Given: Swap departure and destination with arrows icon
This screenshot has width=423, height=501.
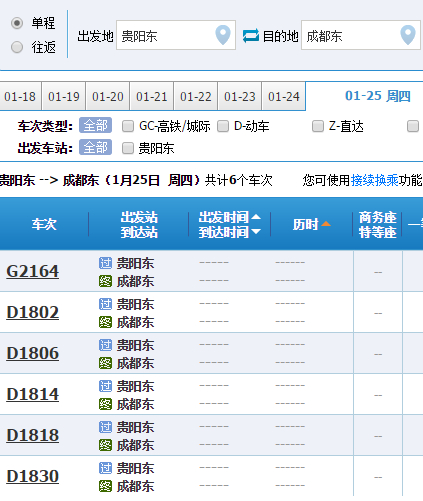Looking at the screenshot, I should click(x=251, y=36).
